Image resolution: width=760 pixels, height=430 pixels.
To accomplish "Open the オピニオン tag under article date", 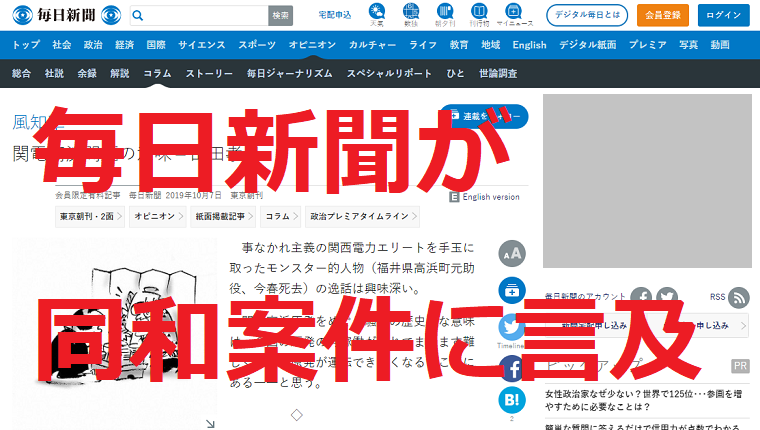I will coord(158,217).
